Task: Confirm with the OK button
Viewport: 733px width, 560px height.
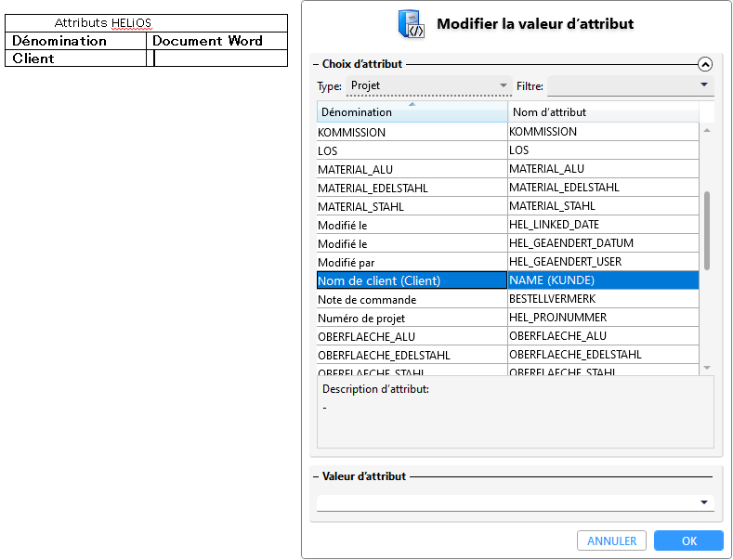Action: [688, 540]
